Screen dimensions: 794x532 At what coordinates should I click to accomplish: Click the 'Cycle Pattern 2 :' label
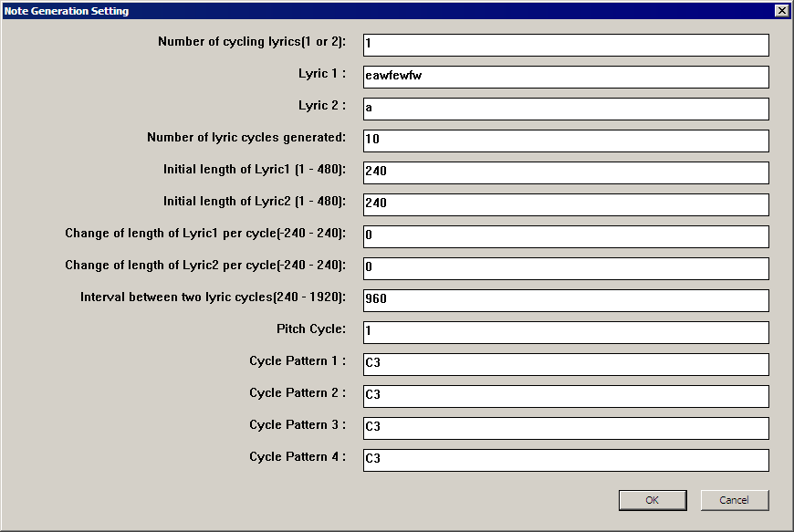point(298,392)
